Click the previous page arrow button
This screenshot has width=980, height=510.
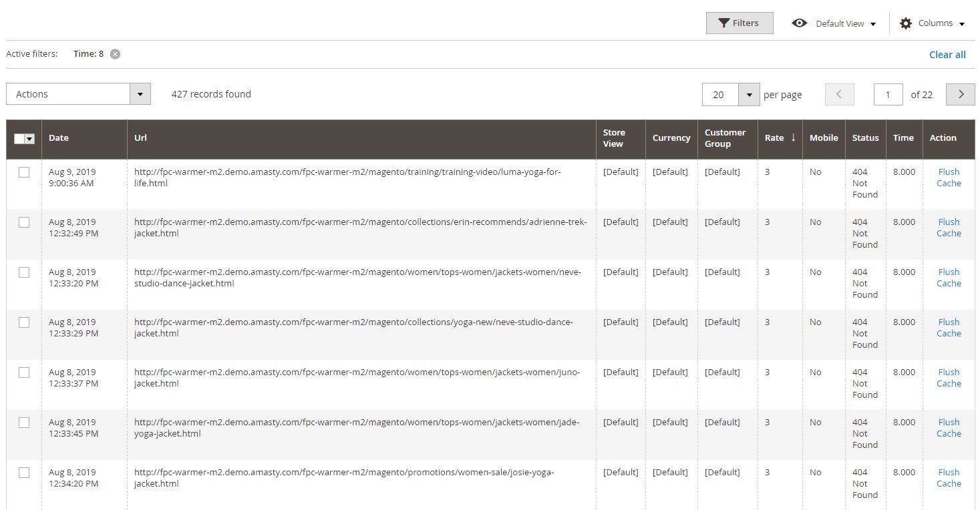tap(839, 94)
